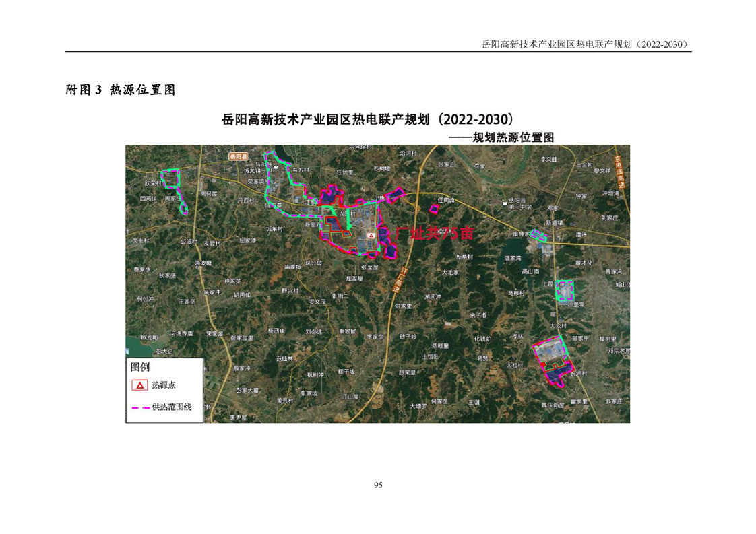This screenshot has height=534, width=756.
Task: Click the 大毛家 village label on map
Action: tap(449, 273)
